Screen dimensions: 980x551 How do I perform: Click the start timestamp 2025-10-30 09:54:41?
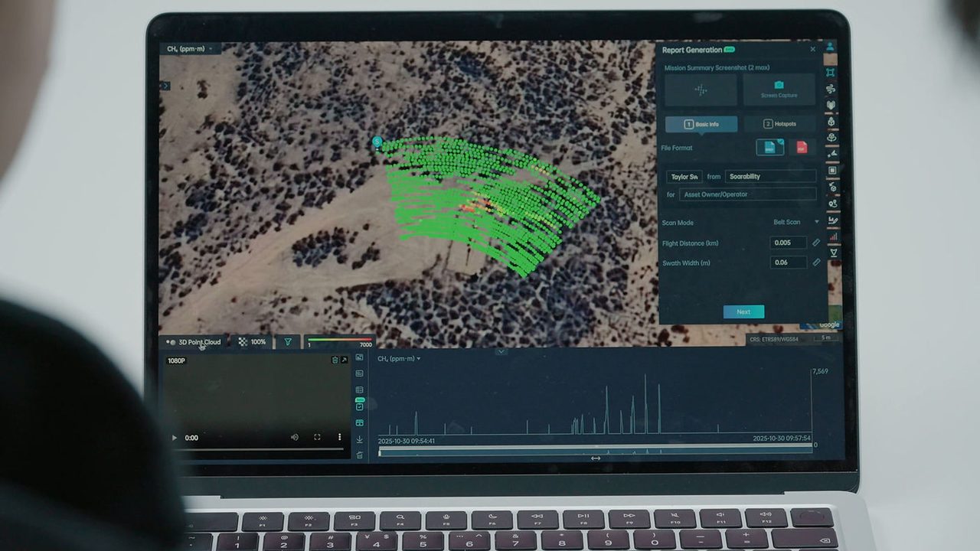406,441
